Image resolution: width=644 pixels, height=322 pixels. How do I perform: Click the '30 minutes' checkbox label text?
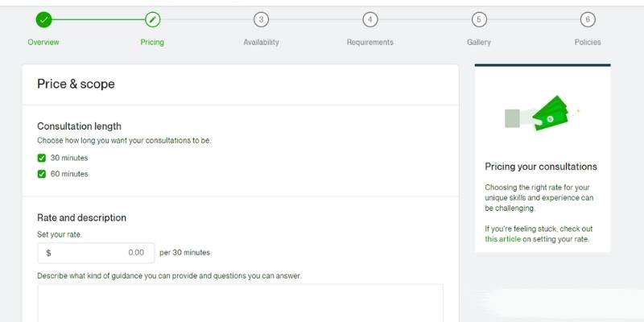[69, 158]
